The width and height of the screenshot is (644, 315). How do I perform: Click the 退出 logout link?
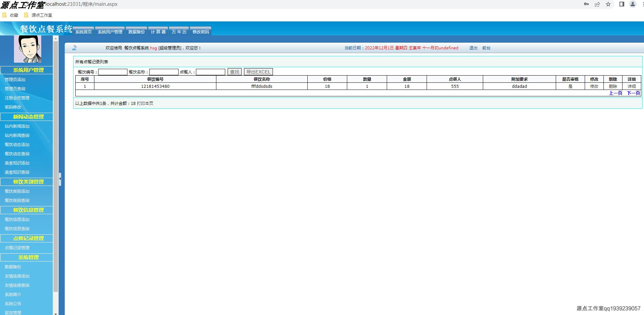(473, 48)
